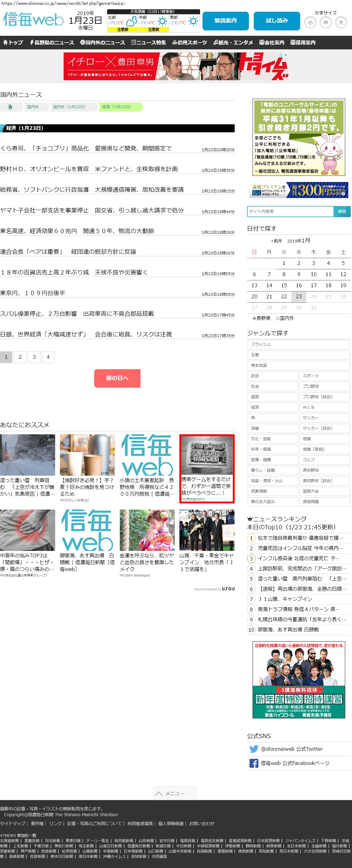Click the 試し読み button
The width and height of the screenshot is (352, 868).
click(x=277, y=21)
